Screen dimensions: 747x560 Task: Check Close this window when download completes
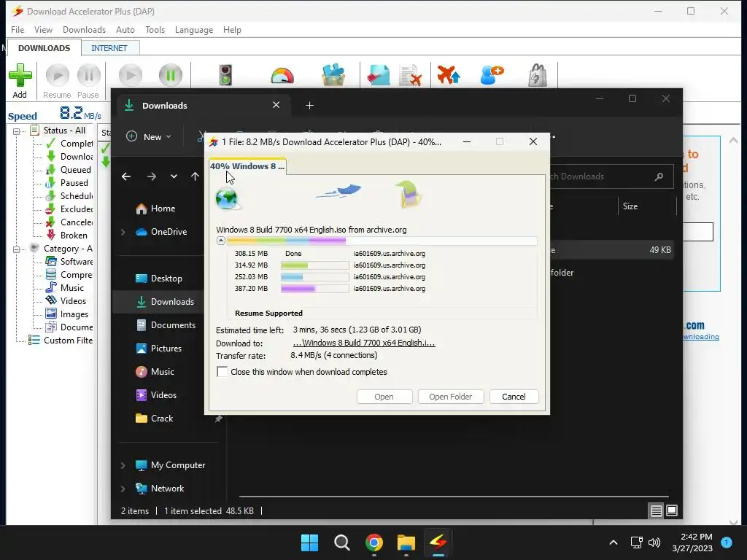pos(222,372)
